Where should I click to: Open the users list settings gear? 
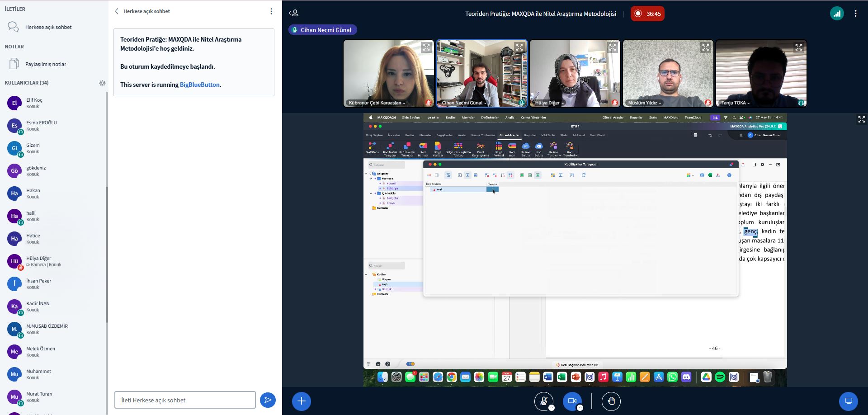(x=102, y=83)
